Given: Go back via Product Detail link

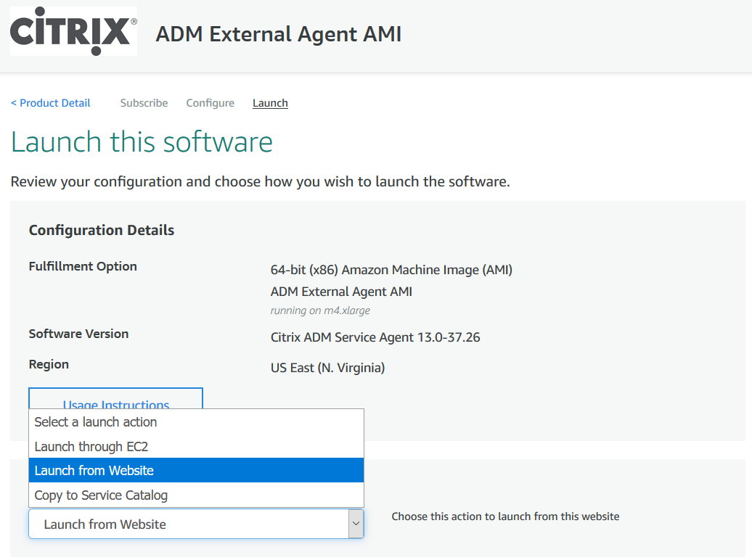Looking at the screenshot, I should [51, 103].
